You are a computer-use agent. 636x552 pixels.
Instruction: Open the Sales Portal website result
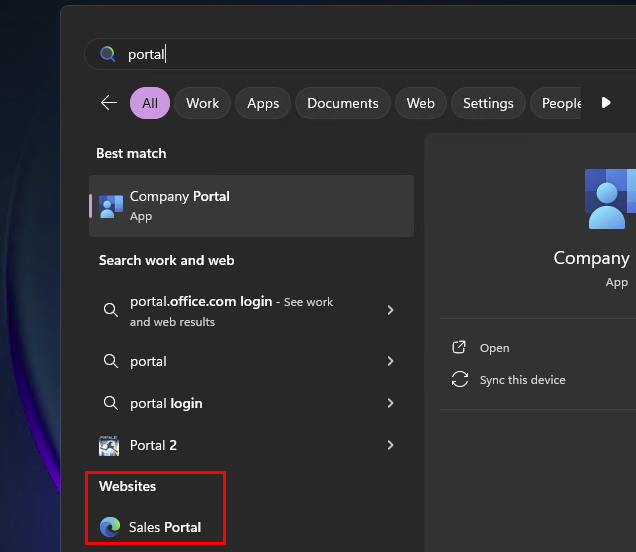(x=165, y=527)
